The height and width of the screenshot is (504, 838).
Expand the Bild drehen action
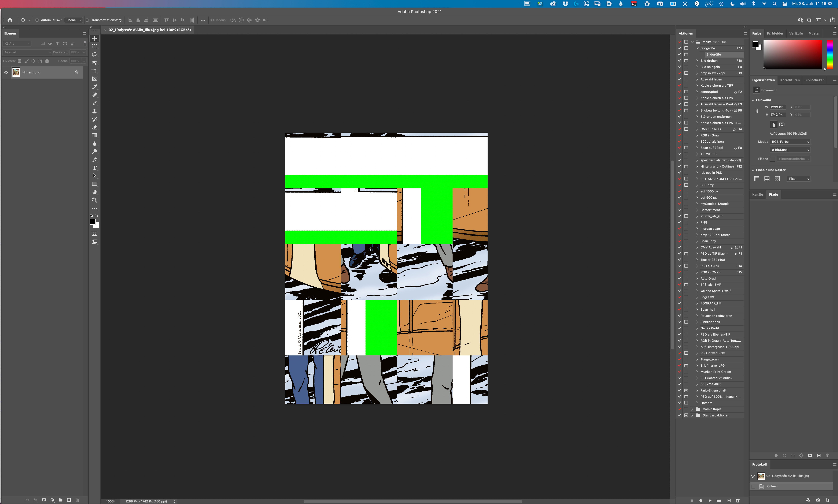point(697,61)
